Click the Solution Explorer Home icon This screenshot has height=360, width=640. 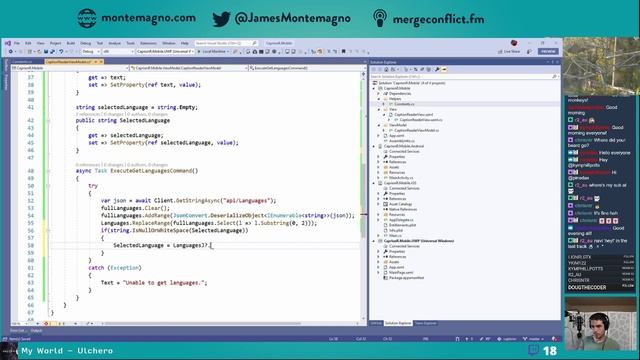pos(386,69)
